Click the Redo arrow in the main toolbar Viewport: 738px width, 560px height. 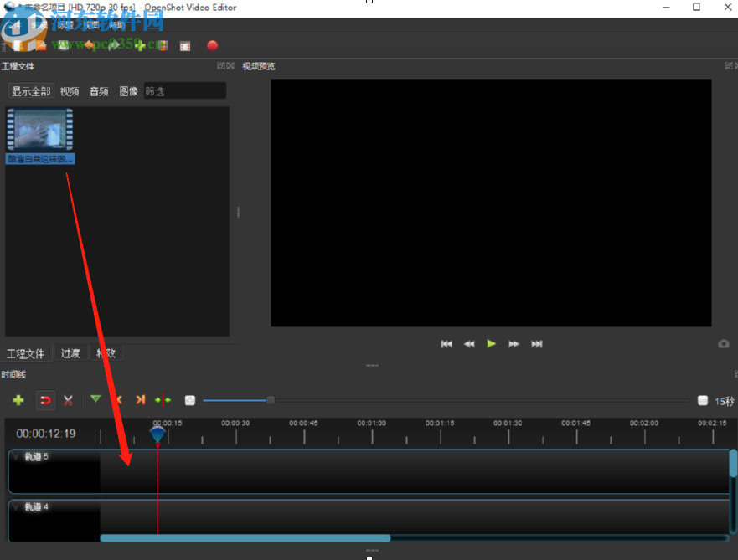113,45
